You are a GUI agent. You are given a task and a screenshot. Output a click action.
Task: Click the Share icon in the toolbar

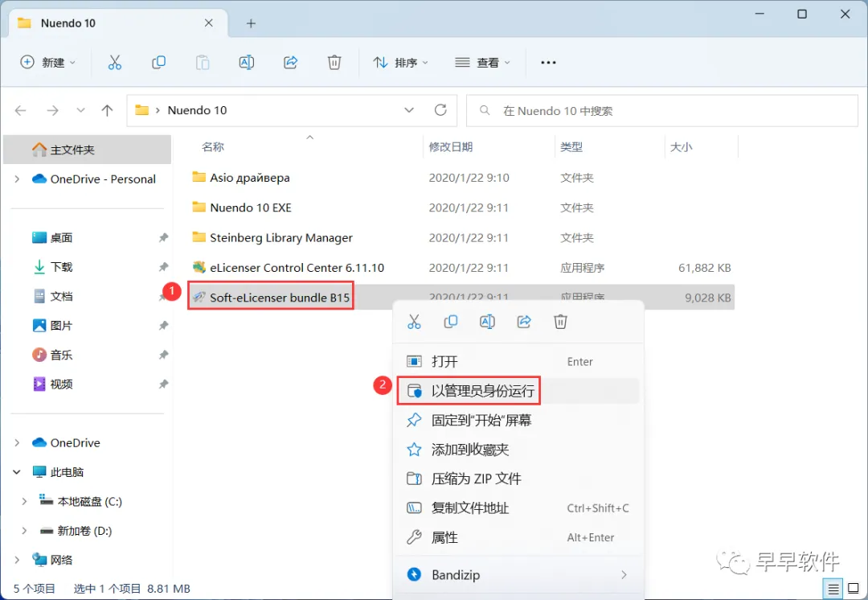[x=291, y=63]
